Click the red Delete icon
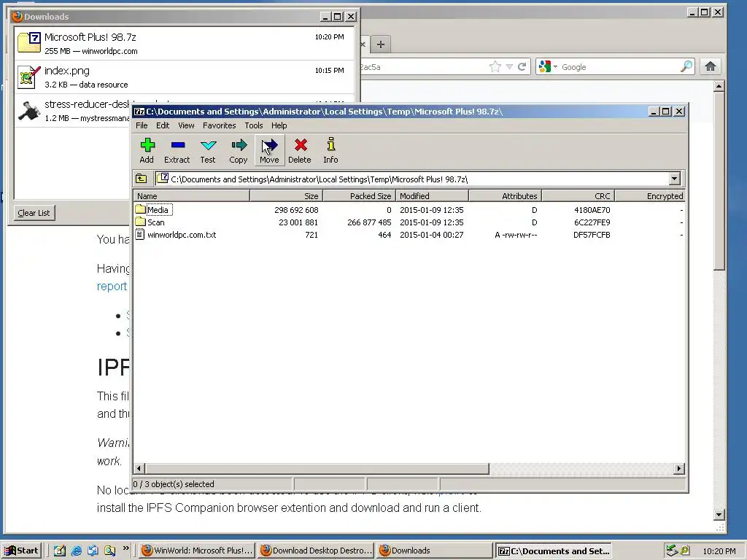Viewport: 747px width, 560px height. click(300, 150)
